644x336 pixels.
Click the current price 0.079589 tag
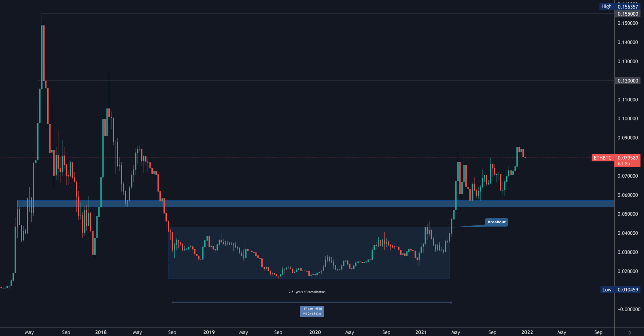pyautogui.click(x=628, y=158)
